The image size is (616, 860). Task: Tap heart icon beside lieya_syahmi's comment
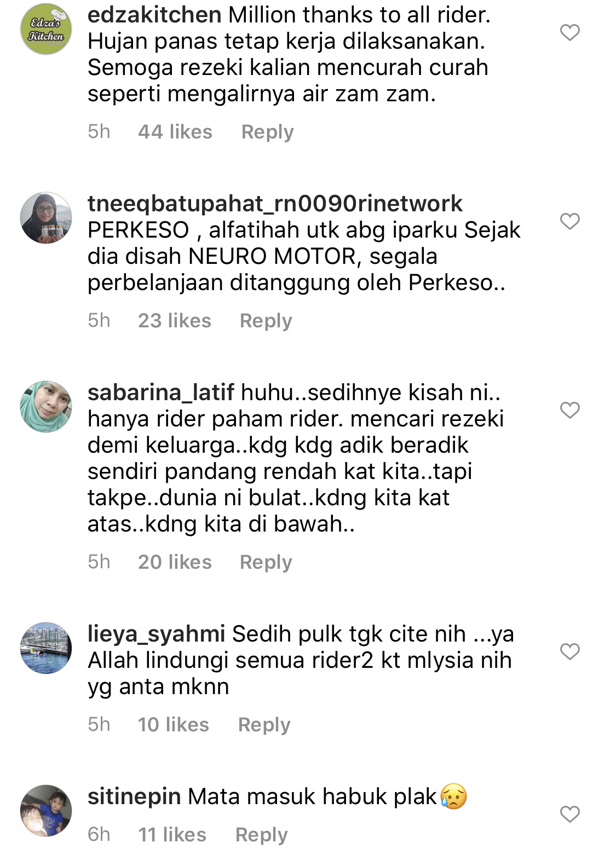569,651
